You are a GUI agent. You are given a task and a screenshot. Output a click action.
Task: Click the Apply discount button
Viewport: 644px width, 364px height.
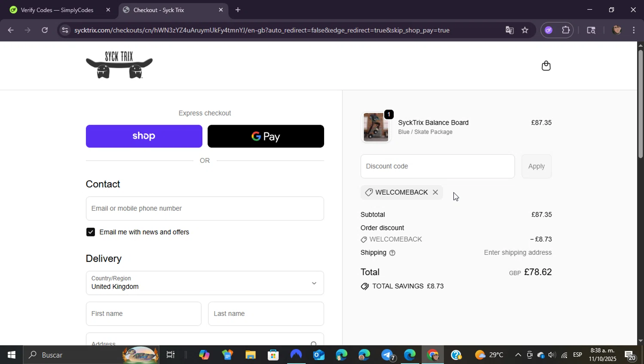pyautogui.click(x=536, y=166)
